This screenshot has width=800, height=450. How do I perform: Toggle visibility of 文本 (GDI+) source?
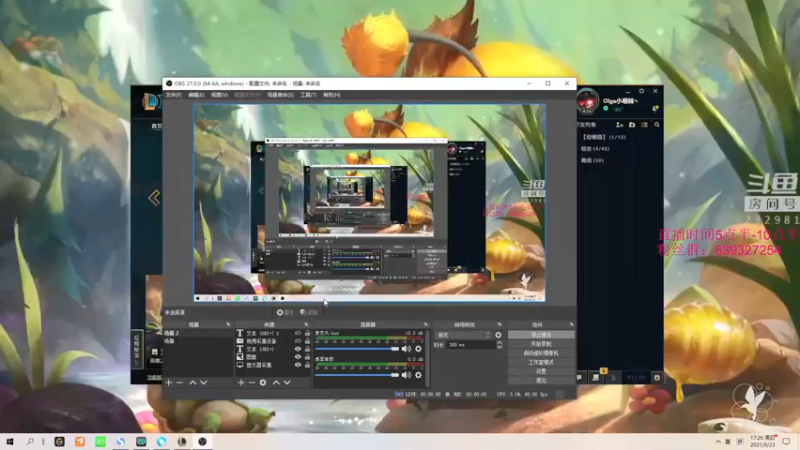click(298, 349)
